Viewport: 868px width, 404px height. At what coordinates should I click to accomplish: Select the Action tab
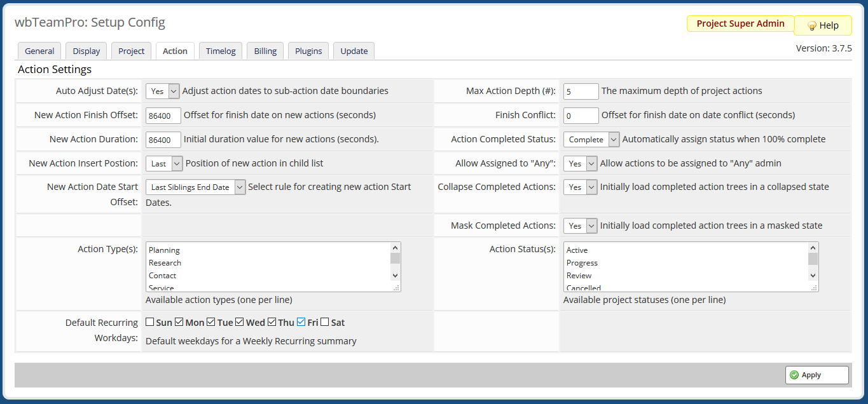coord(175,51)
